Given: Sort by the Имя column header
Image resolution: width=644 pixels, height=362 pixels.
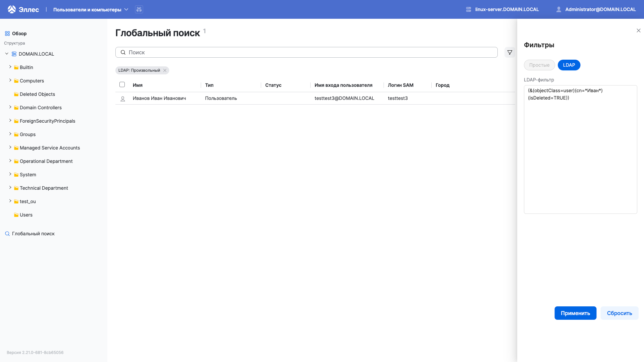Looking at the screenshot, I should click(138, 85).
